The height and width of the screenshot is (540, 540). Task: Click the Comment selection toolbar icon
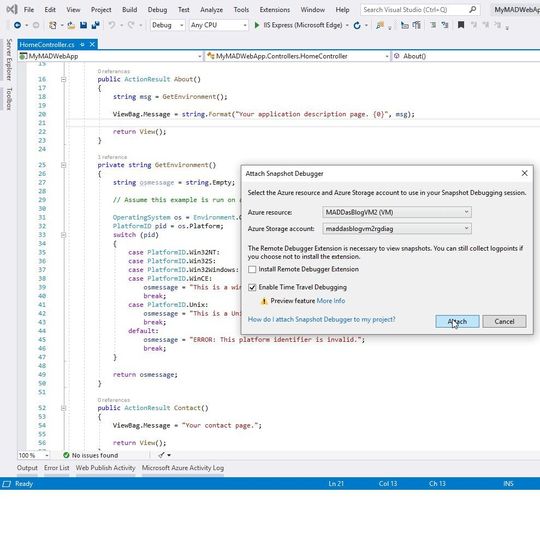pyautogui.click(x=405, y=25)
